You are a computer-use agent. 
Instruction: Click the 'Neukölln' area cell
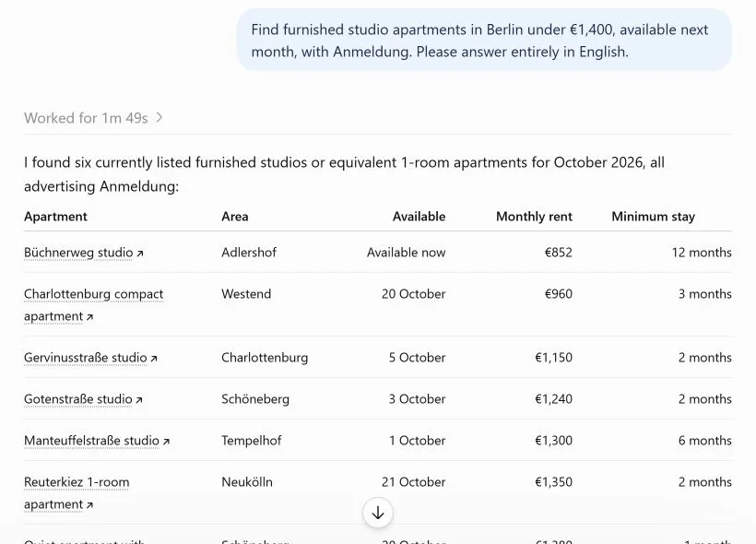[247, 482]
